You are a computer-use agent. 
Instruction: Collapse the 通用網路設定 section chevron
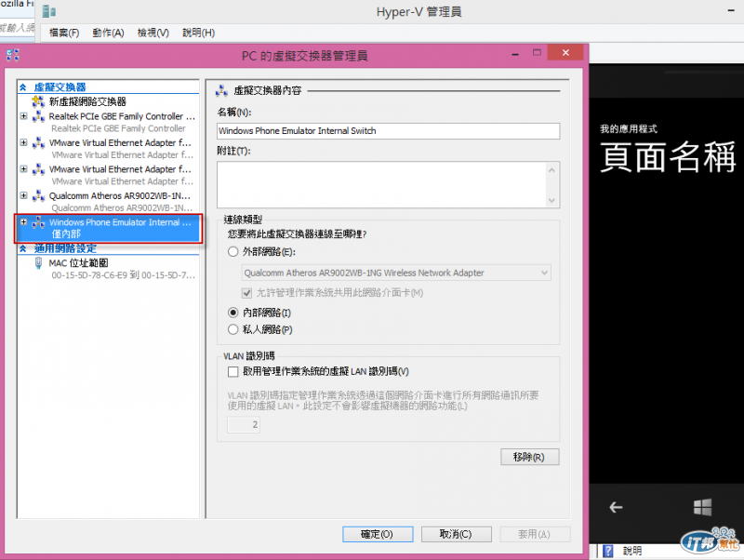pyautogui.click(x=22, y=248)
